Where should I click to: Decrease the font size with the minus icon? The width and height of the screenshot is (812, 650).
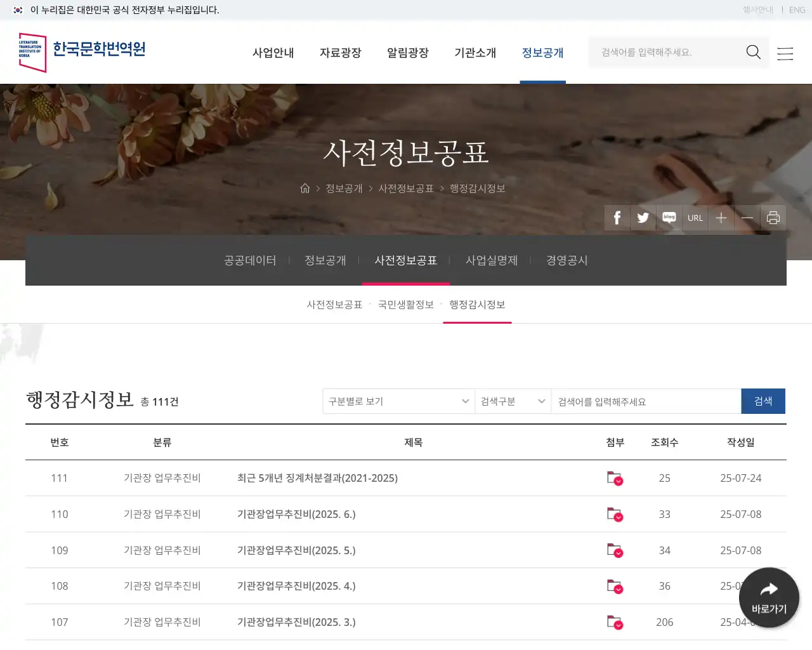[x=747, y=218]
